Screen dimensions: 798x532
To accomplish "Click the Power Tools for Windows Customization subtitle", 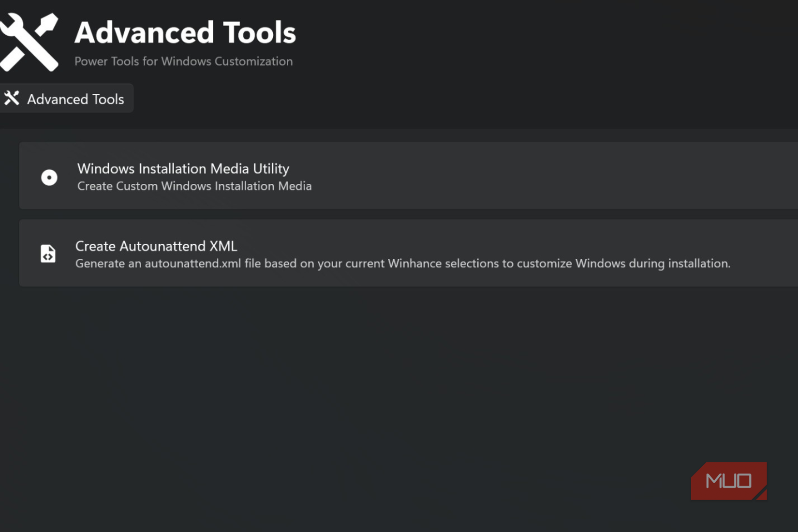I will pos(184,61).
